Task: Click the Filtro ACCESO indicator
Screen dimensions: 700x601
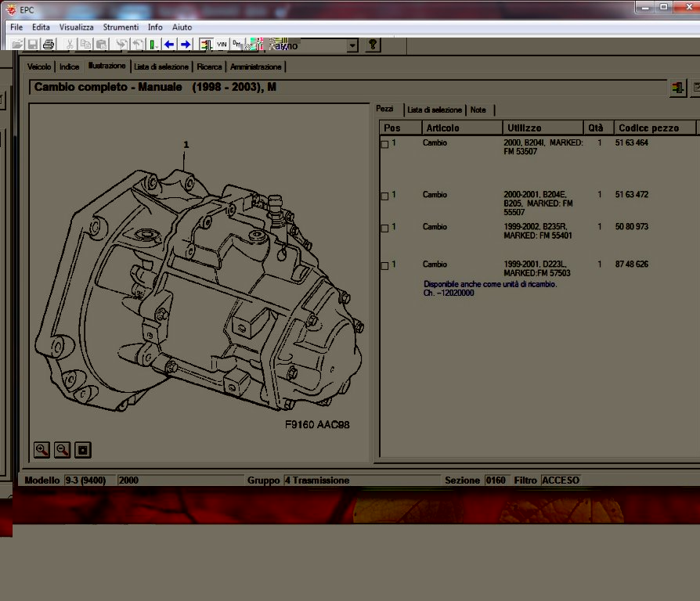Action: pyautogui.click(x=561, y=480)
